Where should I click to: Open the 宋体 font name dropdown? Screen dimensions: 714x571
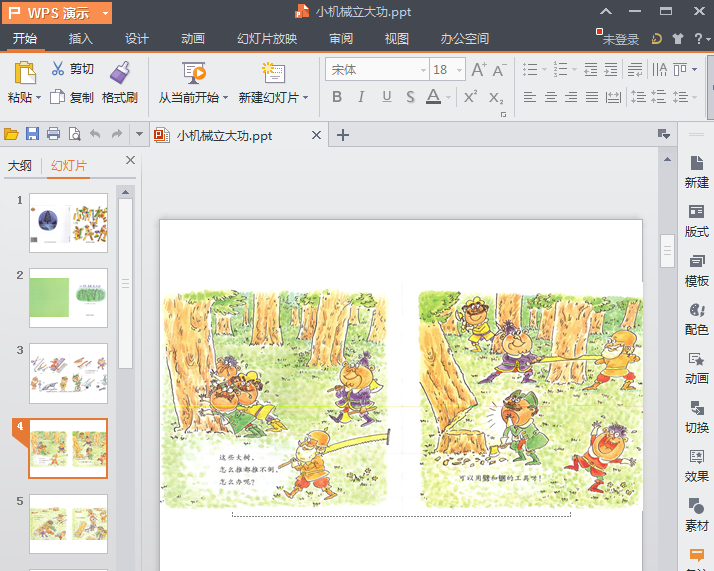(423, 70)
